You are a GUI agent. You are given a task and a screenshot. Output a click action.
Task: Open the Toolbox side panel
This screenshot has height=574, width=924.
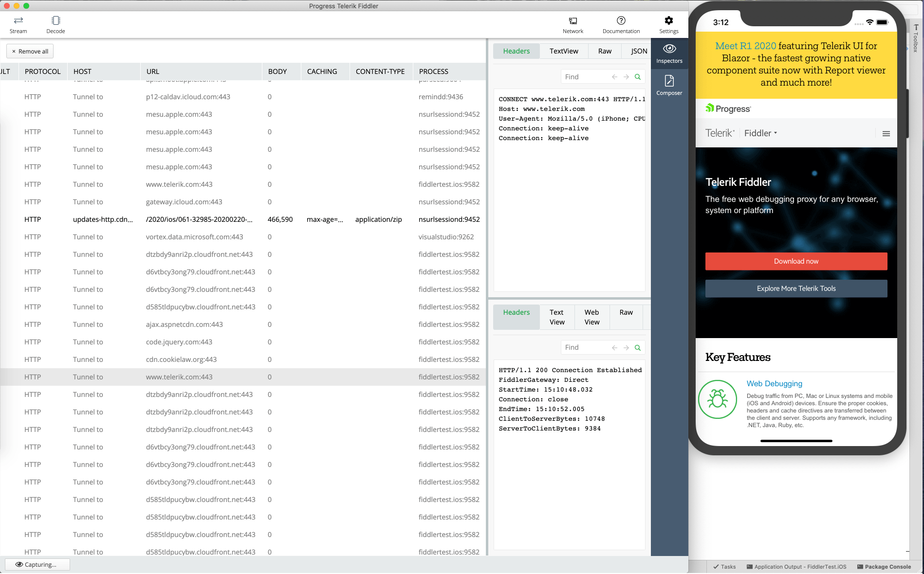pyautogui.click(x=916, y=38)
